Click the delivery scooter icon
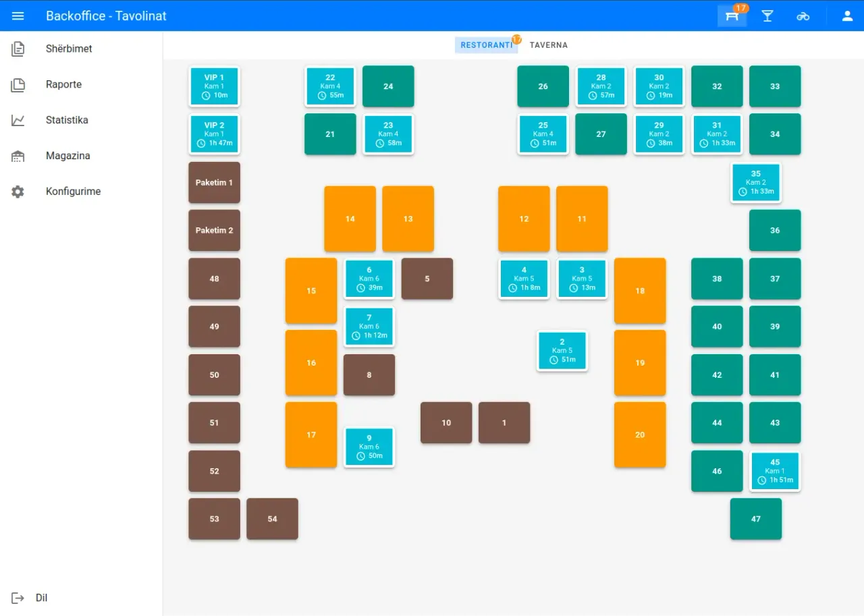 click(803, 16)
